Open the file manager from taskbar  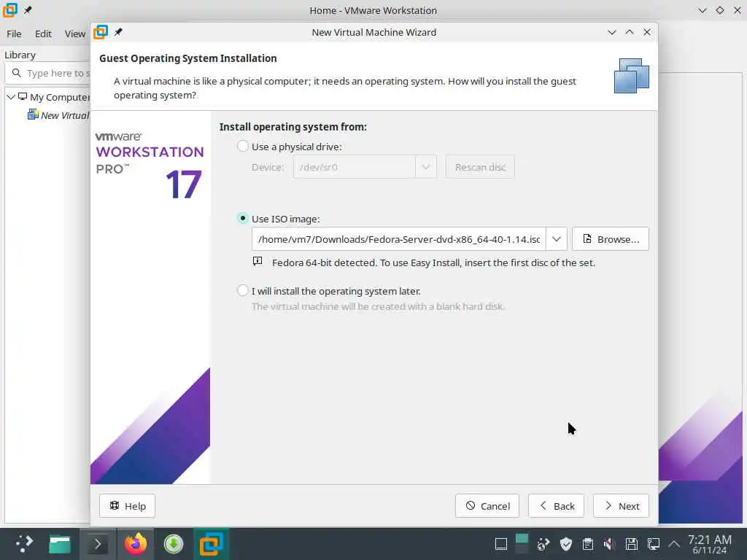tap(60, 544)
